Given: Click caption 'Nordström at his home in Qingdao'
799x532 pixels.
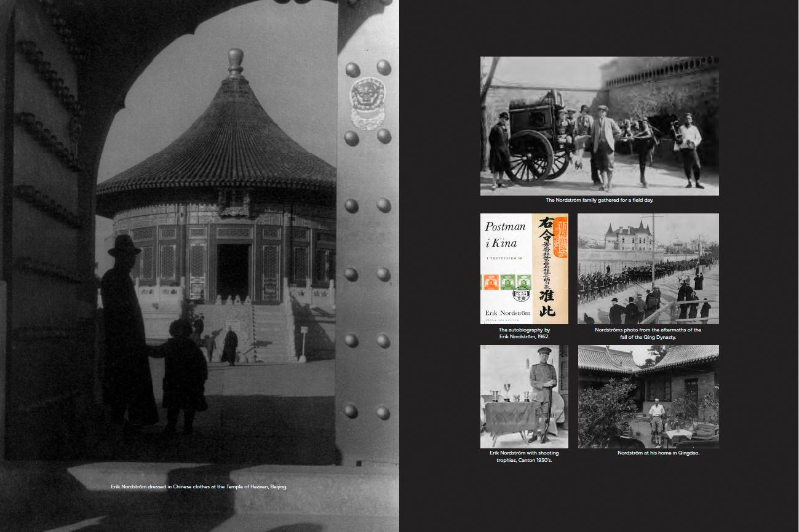Looking at the screenshot, I should (658, 453).
